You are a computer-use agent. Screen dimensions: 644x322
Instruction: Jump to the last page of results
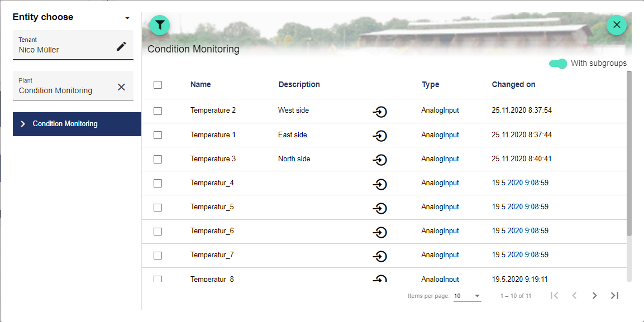pyautogui.click(x=614, y=296)
